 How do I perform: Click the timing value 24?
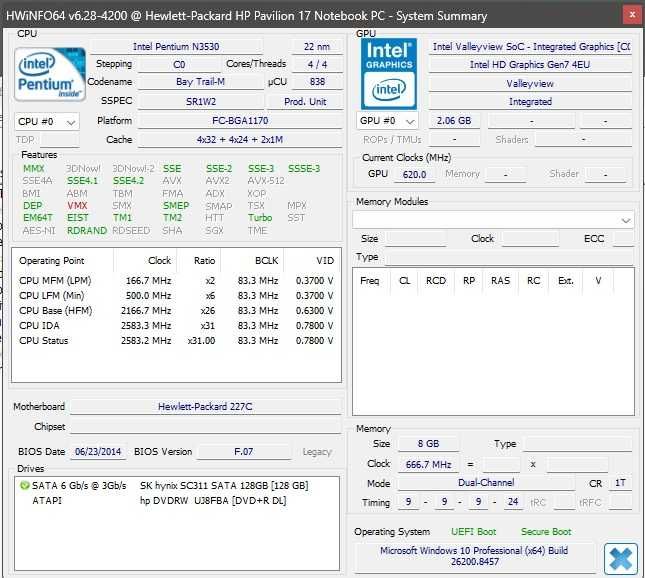[x=513, y=501]
